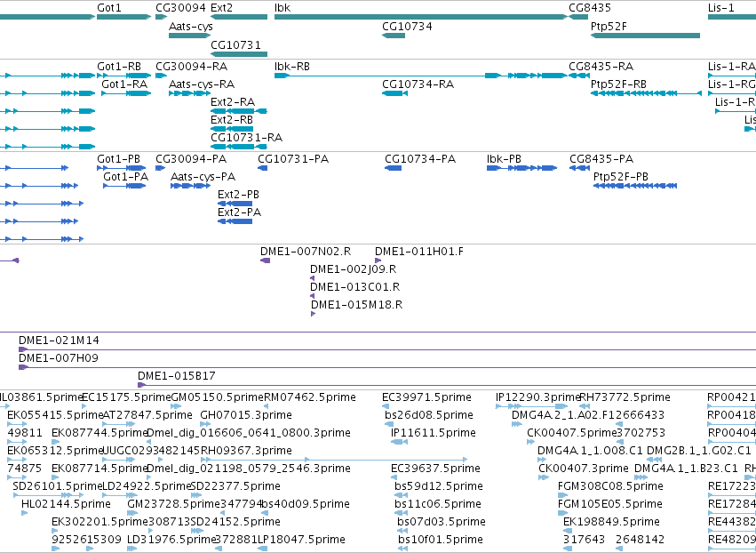This screenshot has height=553, width=756.
Task: Select the Ptp52F-PB protein feature
Action: (x=635, y=186)
